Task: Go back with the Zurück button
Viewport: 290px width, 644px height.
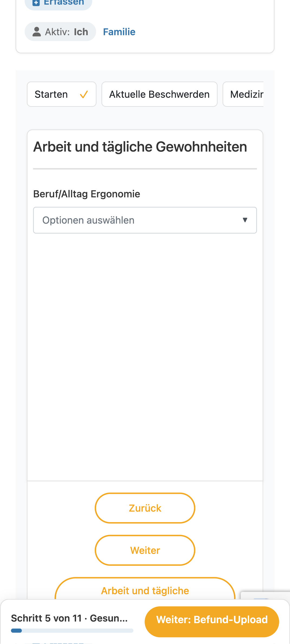Action: 145,508
